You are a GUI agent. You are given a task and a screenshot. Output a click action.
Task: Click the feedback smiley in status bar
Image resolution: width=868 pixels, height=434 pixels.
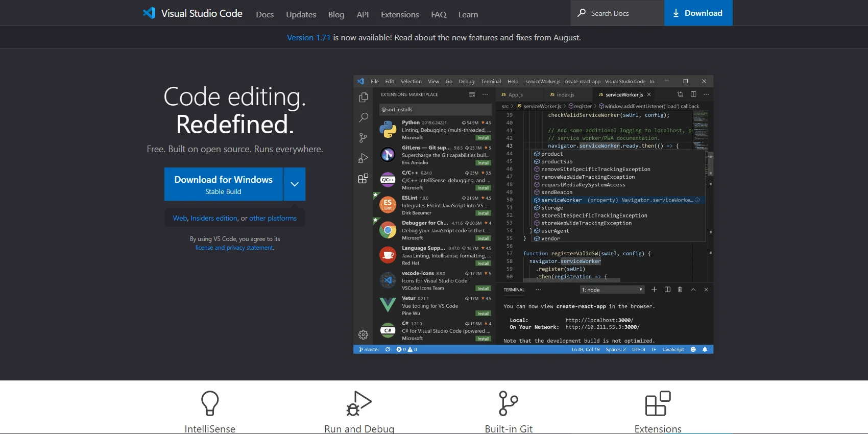[x=693, y=349]
